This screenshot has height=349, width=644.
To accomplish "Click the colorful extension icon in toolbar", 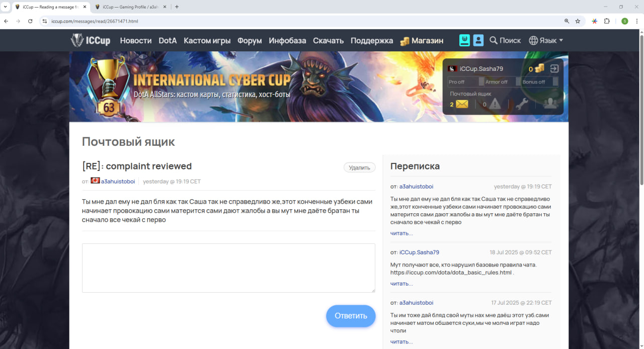I will coord(594,21).
